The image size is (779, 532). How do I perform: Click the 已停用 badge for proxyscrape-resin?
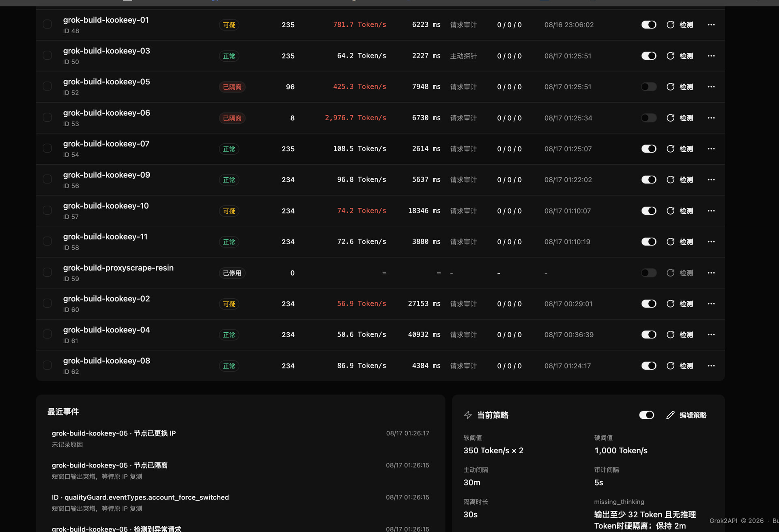(x=232, y=273)
